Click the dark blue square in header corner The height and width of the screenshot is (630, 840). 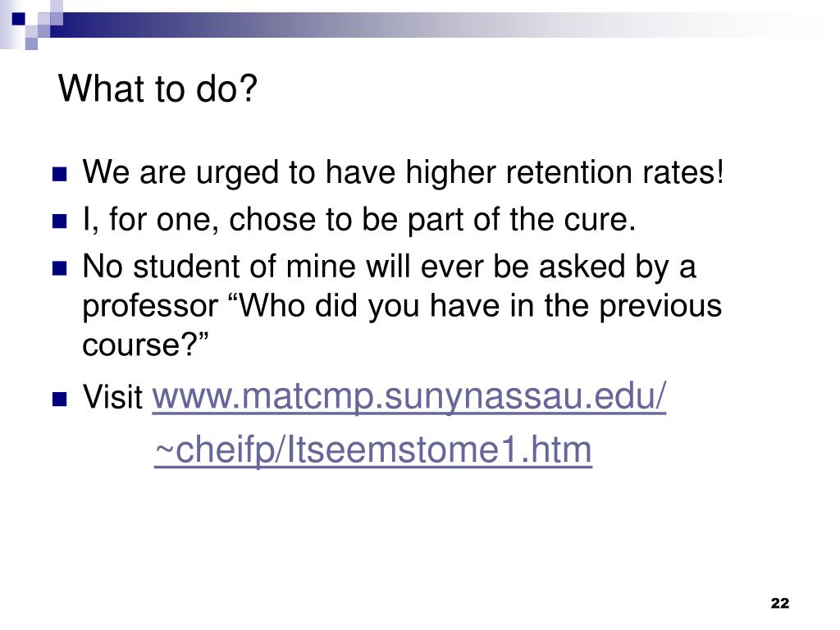(x=19, y=20)
